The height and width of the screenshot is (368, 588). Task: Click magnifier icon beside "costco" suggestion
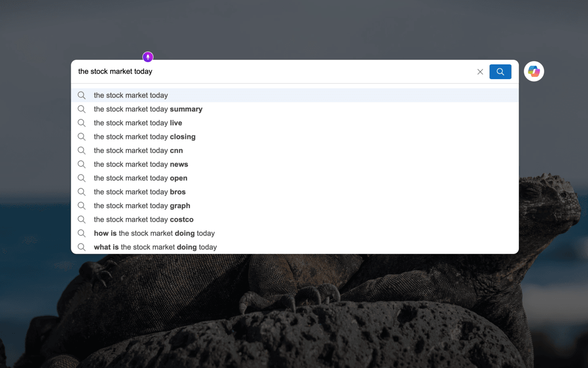tap(82, 219)
